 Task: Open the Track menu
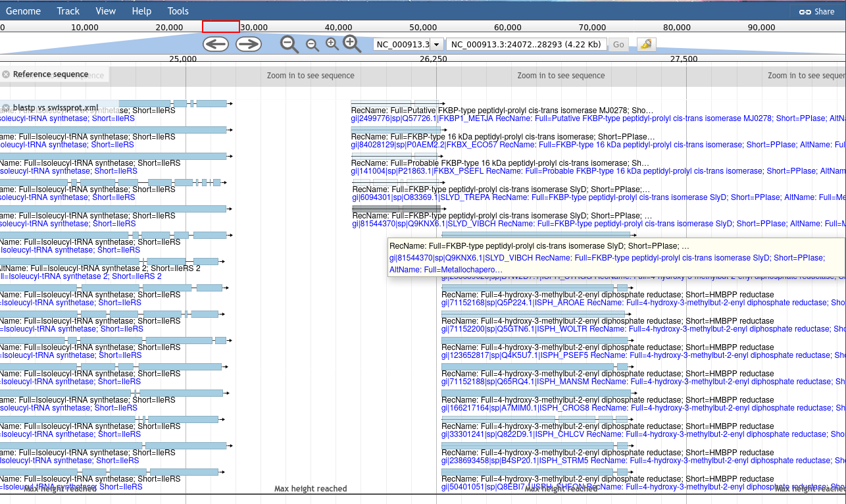click(x=68, y=11)
